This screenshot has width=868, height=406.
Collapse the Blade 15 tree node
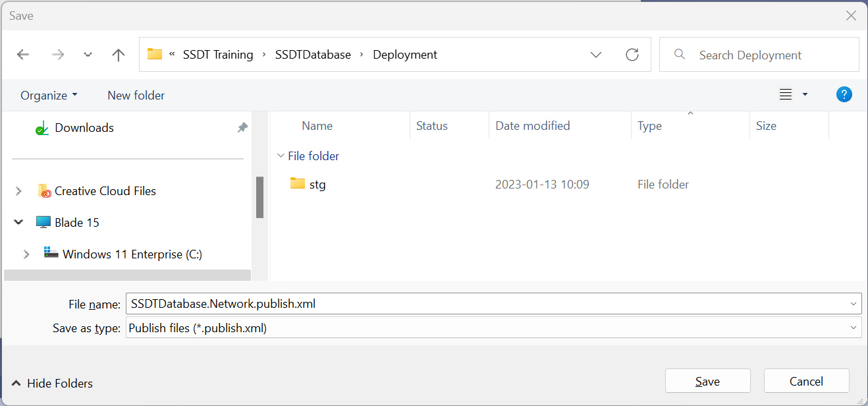point(18,223)
